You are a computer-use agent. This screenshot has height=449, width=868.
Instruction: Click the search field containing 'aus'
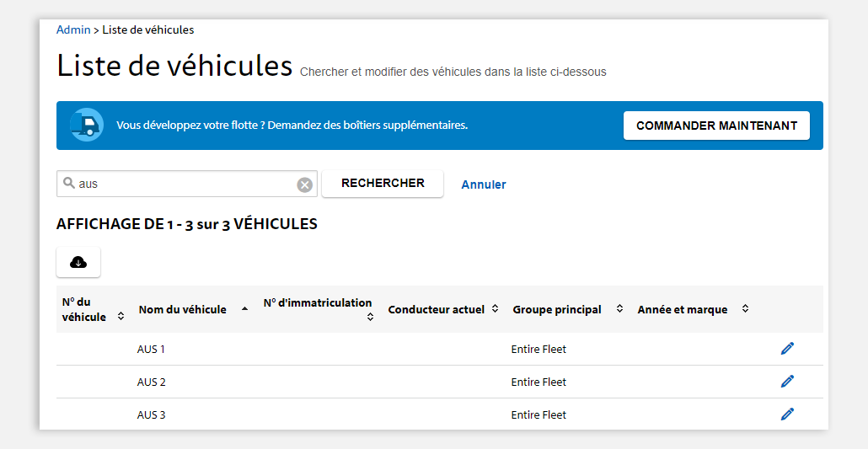click(187, 184)
